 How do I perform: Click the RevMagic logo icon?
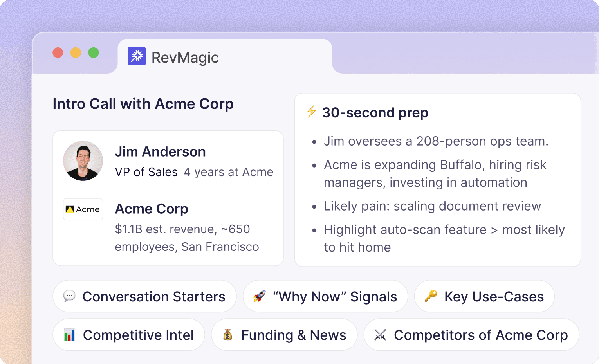(136, 56)
